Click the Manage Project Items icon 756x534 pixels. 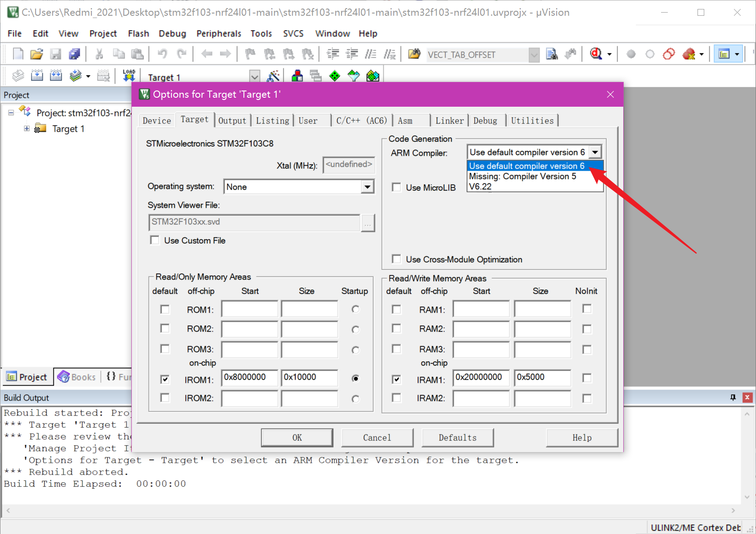click(297, 76)
